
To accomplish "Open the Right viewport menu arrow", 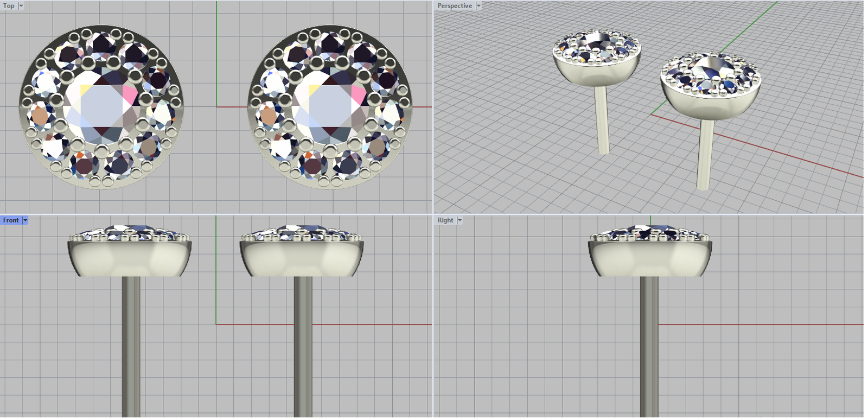I will tap(459, 220).
